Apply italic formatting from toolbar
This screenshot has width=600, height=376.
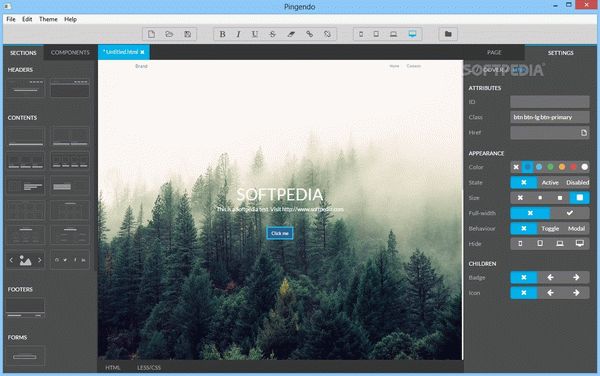click(238, 34)
